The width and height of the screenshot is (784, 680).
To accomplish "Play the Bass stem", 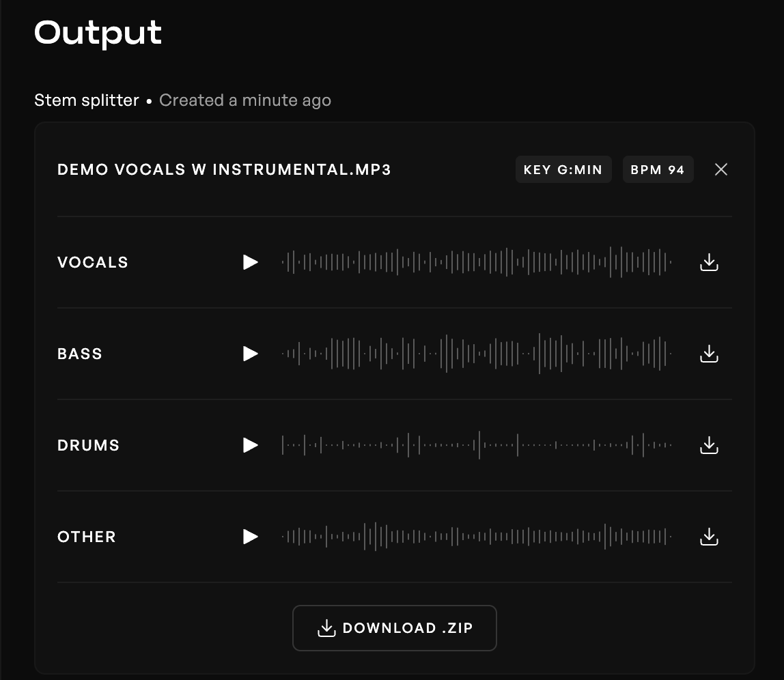I will coord(250,354).
